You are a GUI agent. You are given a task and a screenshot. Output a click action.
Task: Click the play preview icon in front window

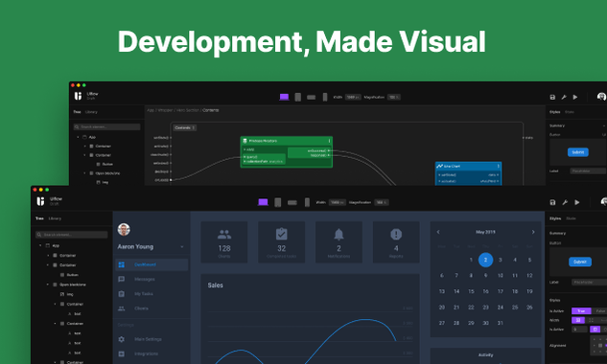(577, 202)
